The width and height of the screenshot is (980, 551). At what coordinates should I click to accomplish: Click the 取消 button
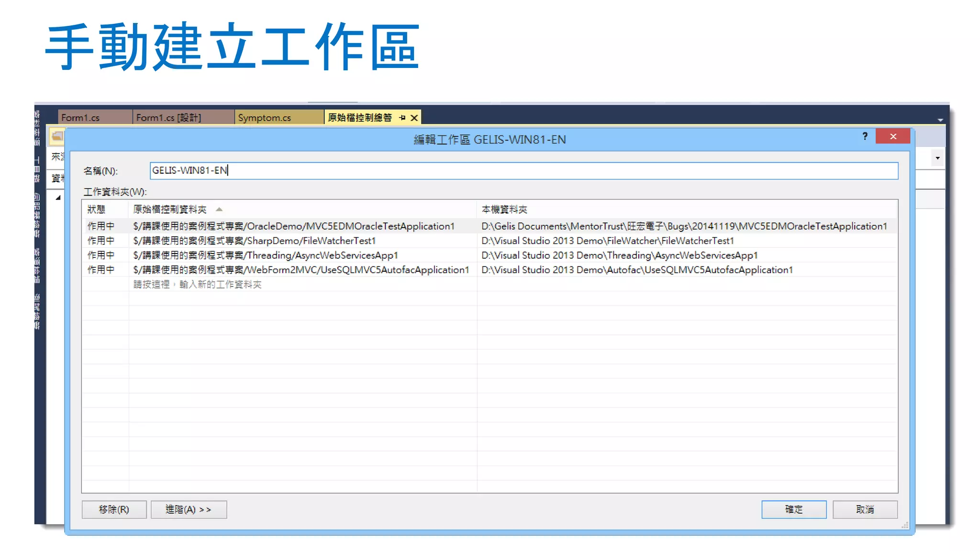tap(865, 509)
